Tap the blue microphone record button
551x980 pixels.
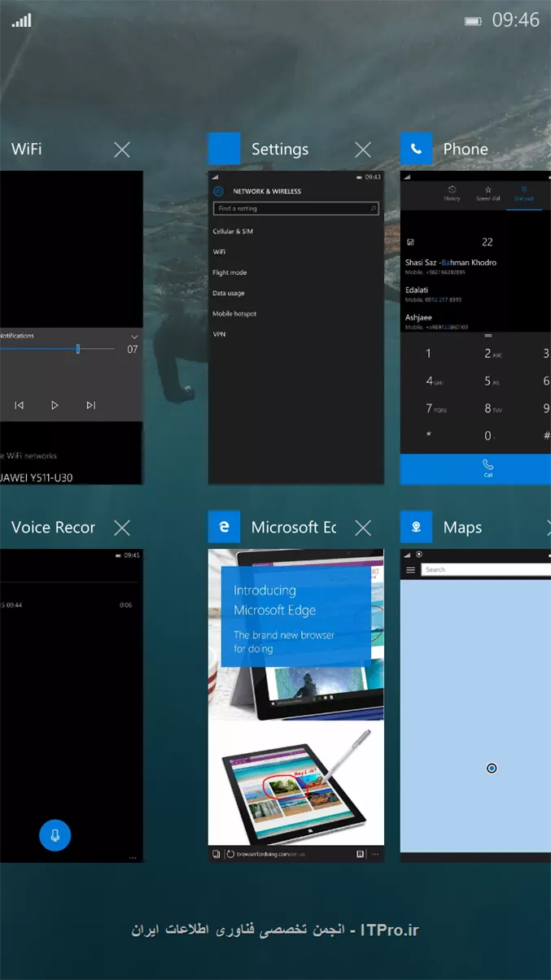(55, 834)
